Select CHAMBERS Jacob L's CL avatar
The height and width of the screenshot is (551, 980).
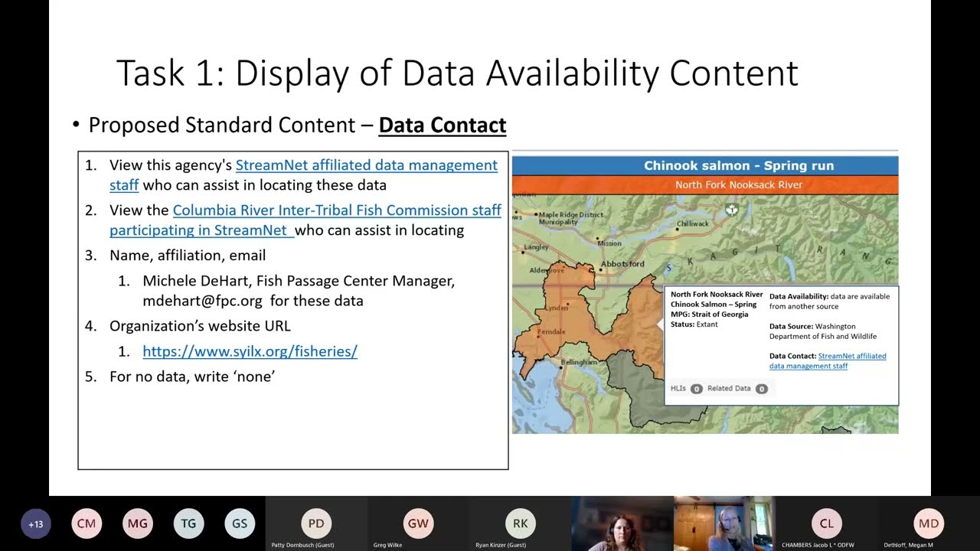[x=826, y=523]
